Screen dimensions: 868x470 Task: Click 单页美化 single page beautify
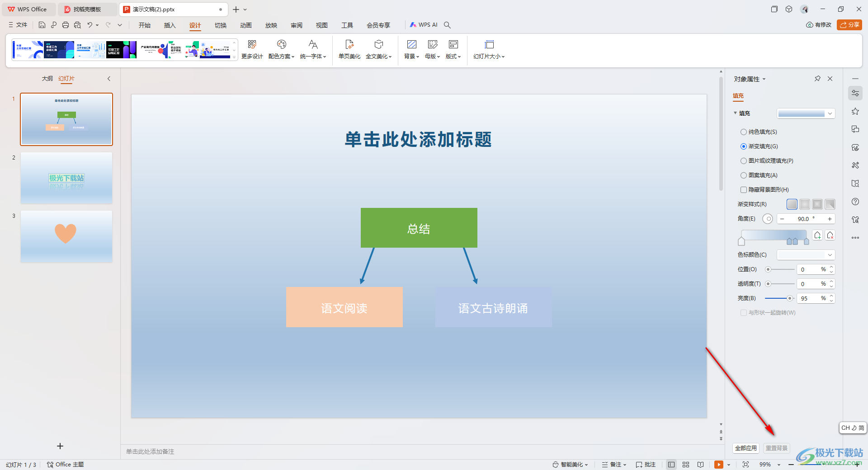[349, 50]
